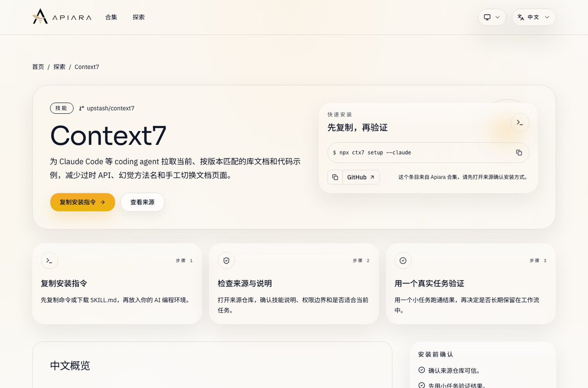
Task: Click Context7 in the breadcrumb
Action: pos(87,67)
